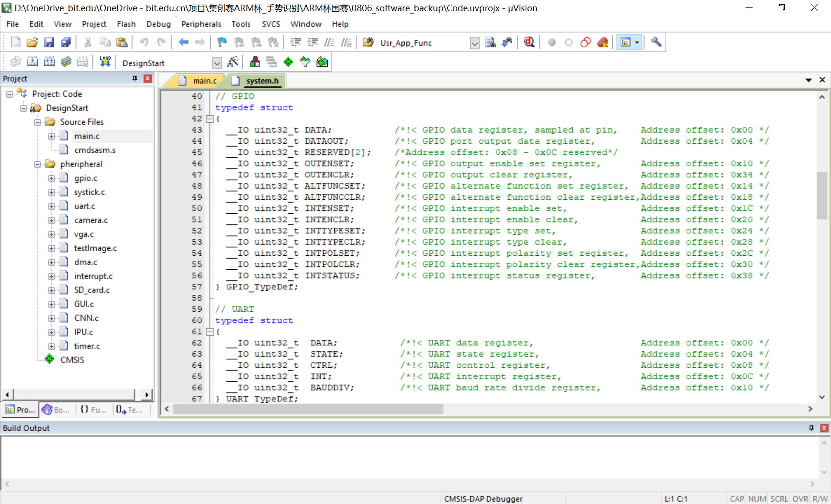Screen dimensions: 831x504
Task: Save the current file with floppy icon
Action: click(x=49, y=42)
